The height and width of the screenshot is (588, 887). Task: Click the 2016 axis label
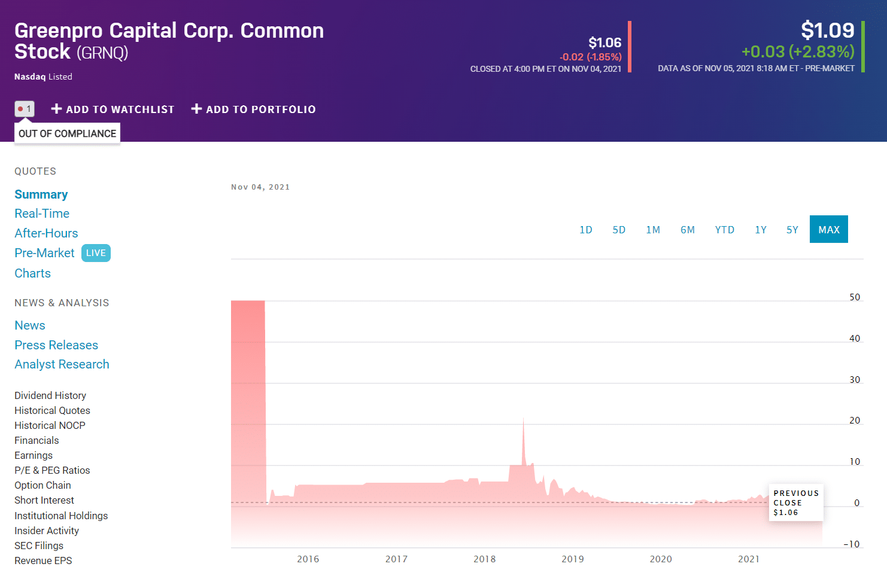(x=308, y=559)
